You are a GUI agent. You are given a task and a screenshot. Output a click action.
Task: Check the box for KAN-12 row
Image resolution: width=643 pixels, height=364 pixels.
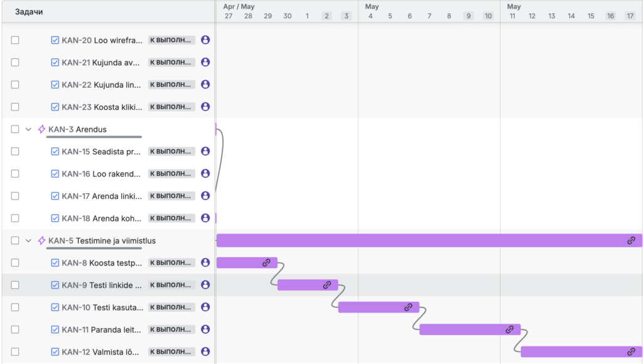click(x=15, y=351)
